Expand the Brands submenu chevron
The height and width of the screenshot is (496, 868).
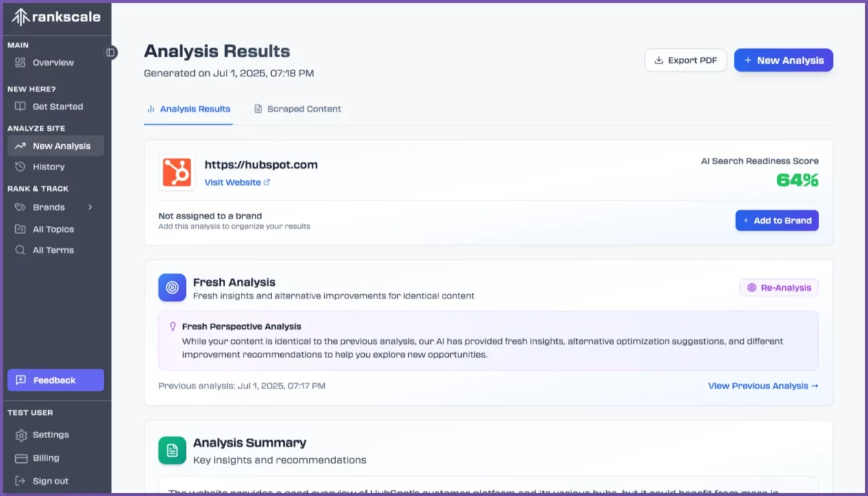(x=90, y=207)
